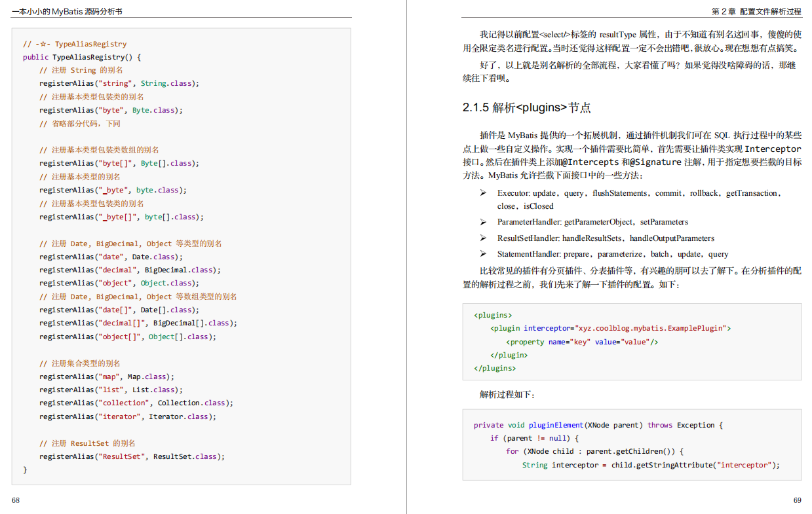Viewport: 812px width, 514px height.
Task: Click the comment "// 注册 ResultSet 的别名"
Action: pos(87,443)
